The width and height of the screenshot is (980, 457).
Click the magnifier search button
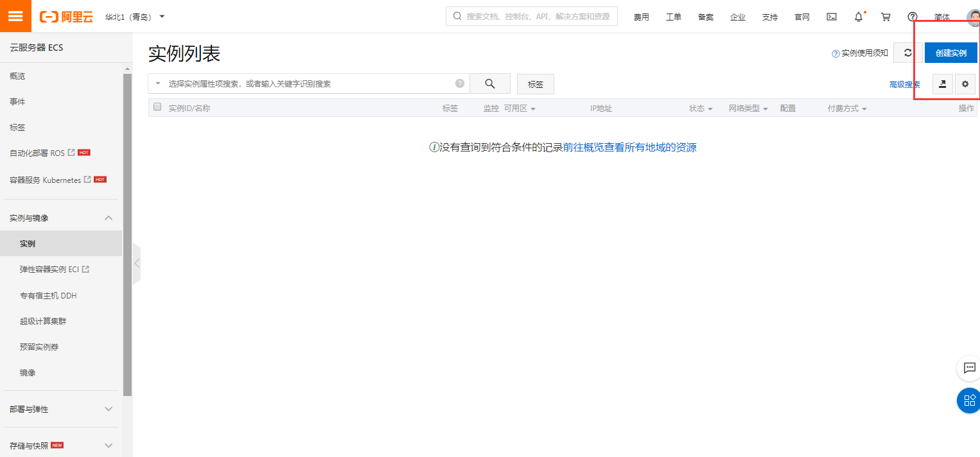click(489, 83)
